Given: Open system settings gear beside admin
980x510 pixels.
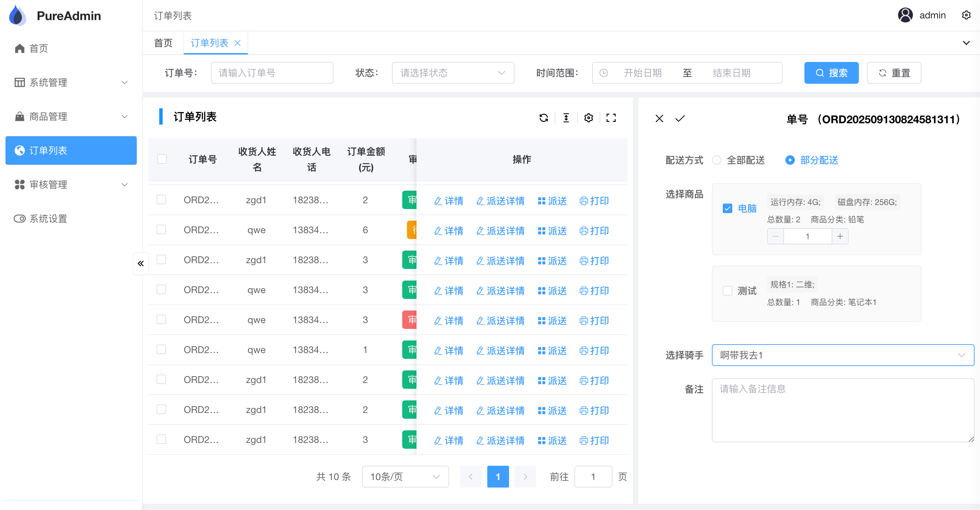Looking at the screenshot, I should [966, 15].
